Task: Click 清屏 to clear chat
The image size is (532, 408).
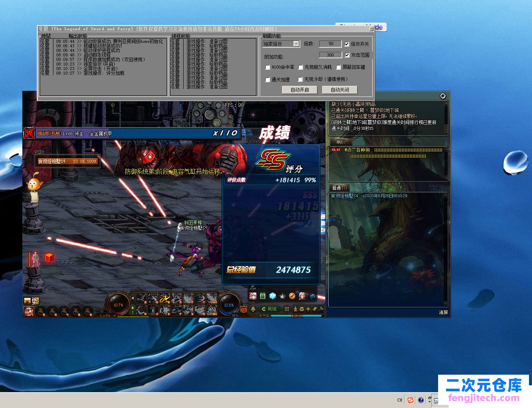Action: coord(443,313)
